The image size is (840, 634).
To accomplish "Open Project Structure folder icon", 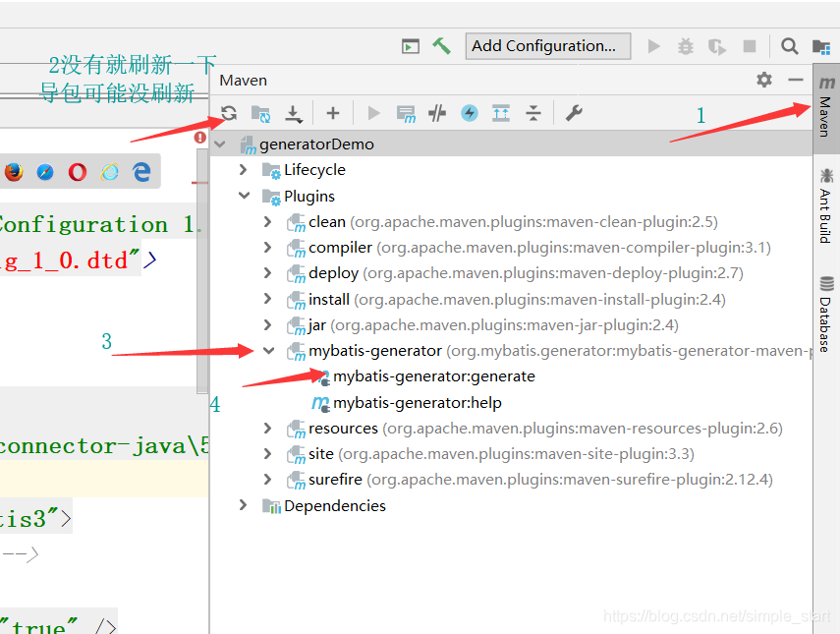I will 820,46.
